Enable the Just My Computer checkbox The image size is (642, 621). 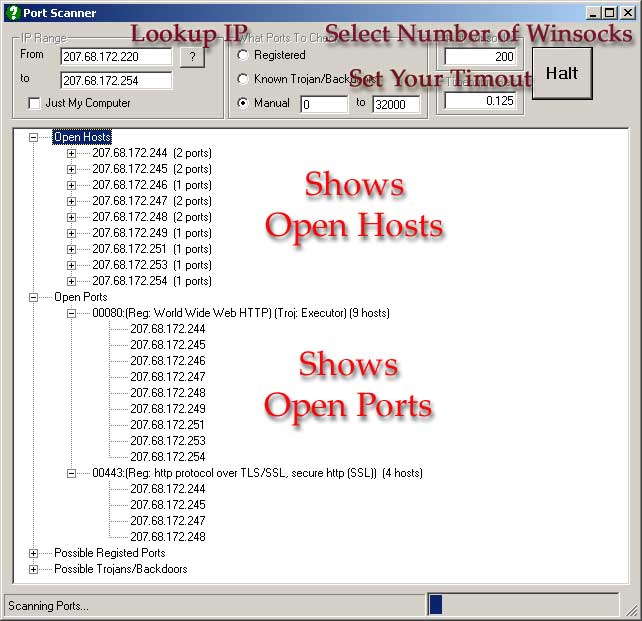point(35,103)
